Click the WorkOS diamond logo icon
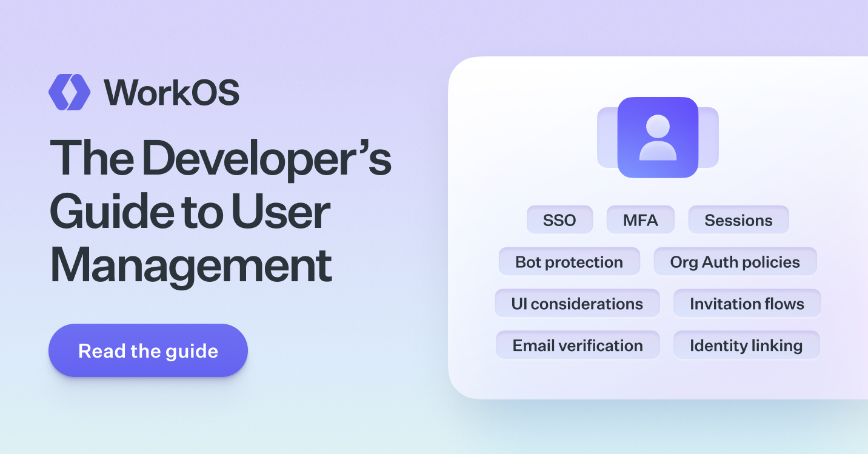Image resolution: width=868 pixels, height=454 pixels. [69, 92]
